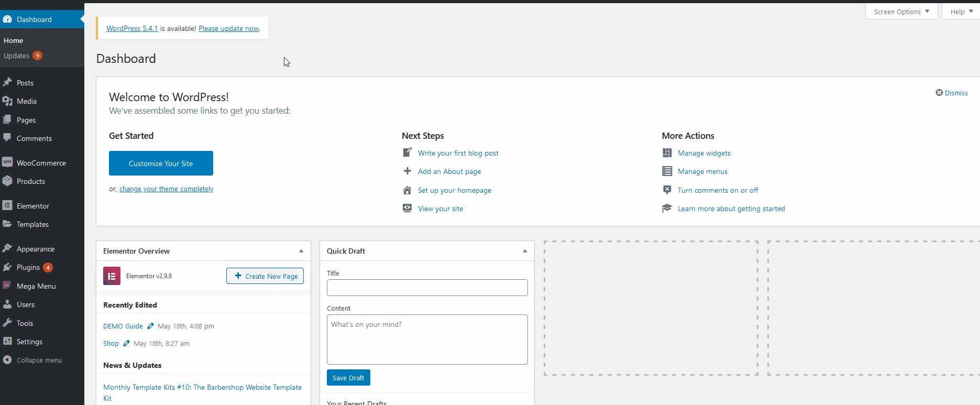Click the house icon beside Set up homepage
Image resolution: width=980 pixels, height=405 pixels.
[x=407, y=190]
